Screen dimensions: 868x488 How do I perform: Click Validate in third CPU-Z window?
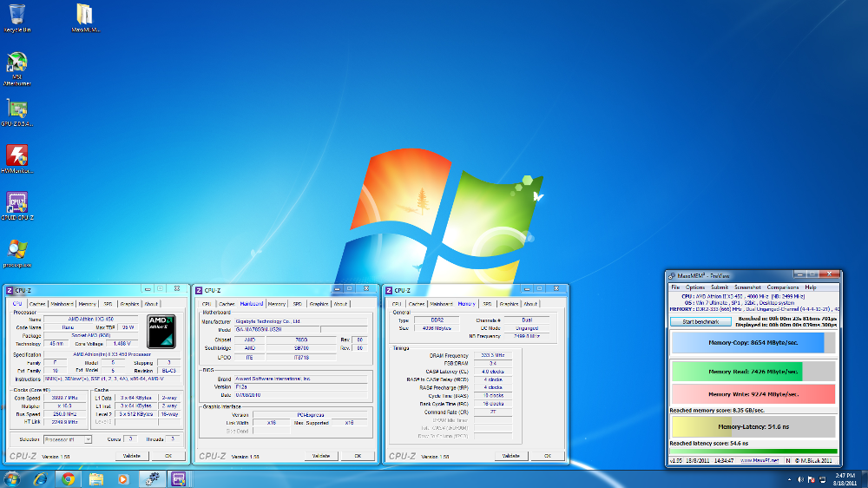[x=511, y=456]
